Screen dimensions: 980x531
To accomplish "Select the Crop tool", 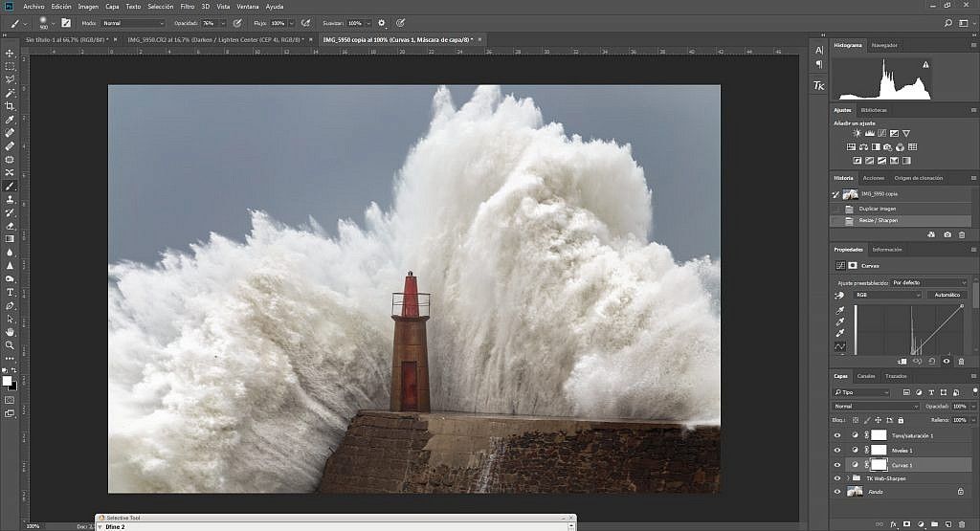I will (10, 105).
